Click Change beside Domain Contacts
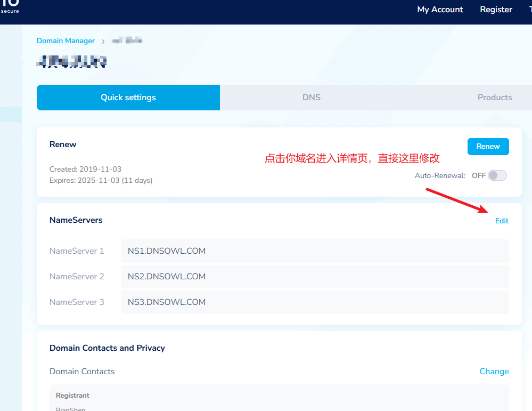This screenshot has width=532, height=411. click(x=494, y=372)
